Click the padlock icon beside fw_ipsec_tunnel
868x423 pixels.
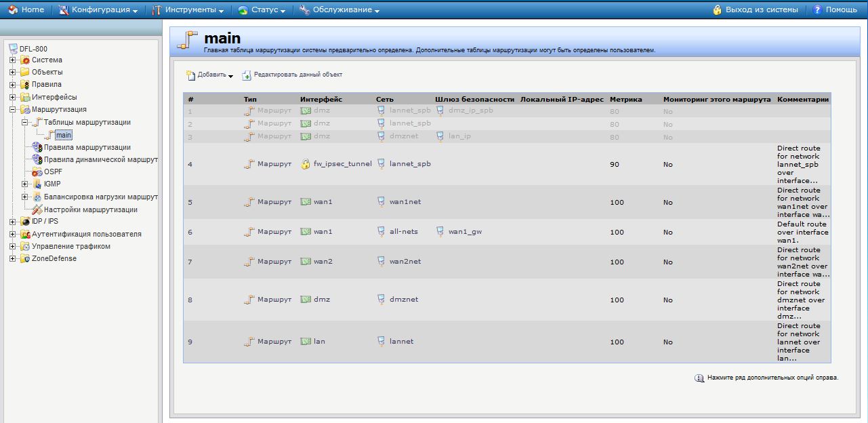tap(306, 164)
